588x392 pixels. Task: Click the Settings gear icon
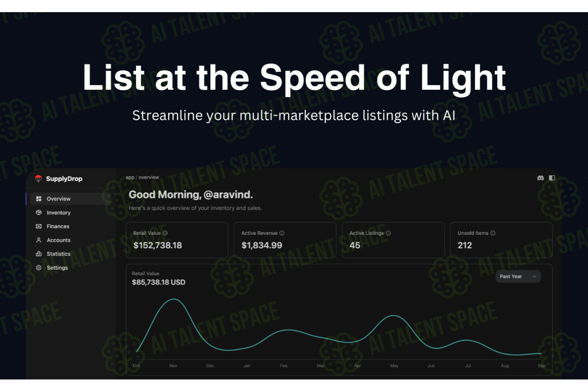click(x=38, y=268)
